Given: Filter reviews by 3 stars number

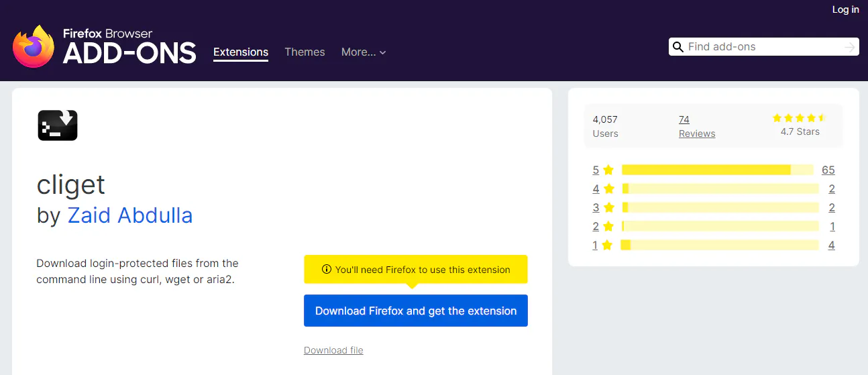Looking at the screenshot, I should (x=596, y=207).
